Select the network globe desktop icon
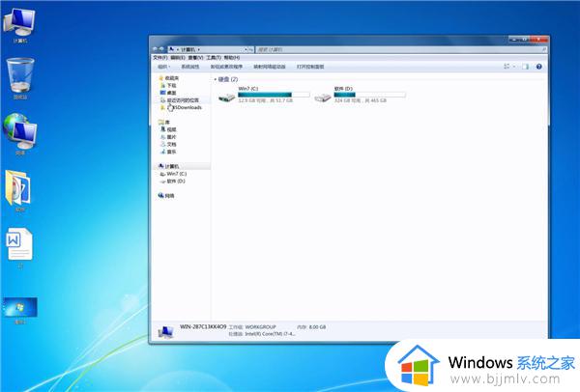Image resolution: width=580 pixels, height=392 pixels. pyautogui.click(x=20, y=134)
